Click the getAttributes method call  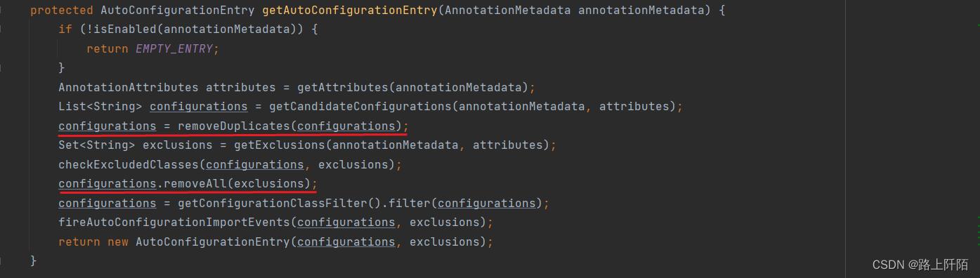coord(342,88)
